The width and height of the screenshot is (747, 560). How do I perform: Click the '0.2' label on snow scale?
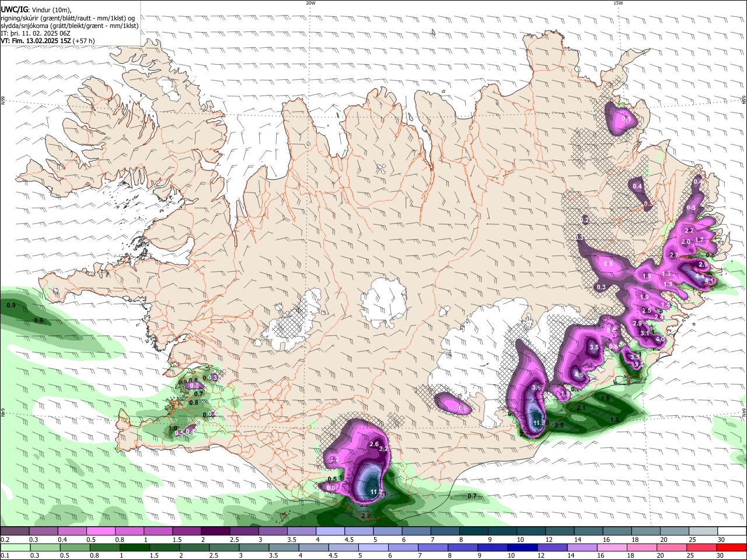click(x=5, y=540)
